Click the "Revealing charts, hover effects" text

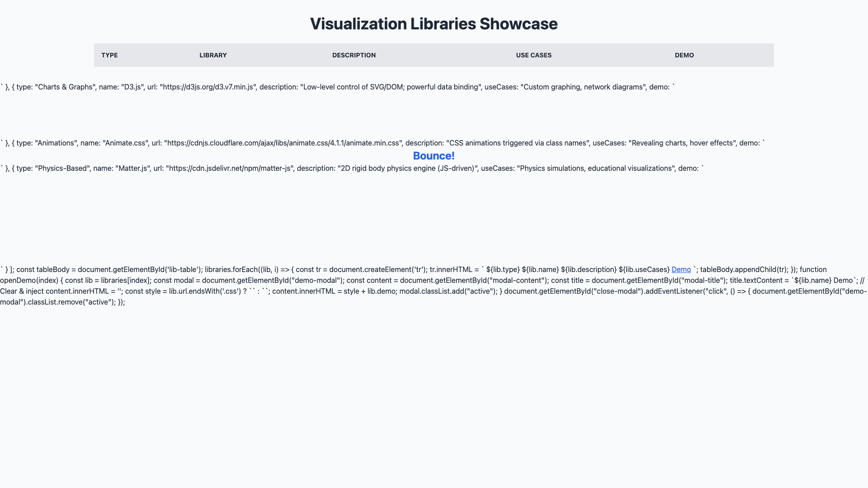[x=683, y=143]
